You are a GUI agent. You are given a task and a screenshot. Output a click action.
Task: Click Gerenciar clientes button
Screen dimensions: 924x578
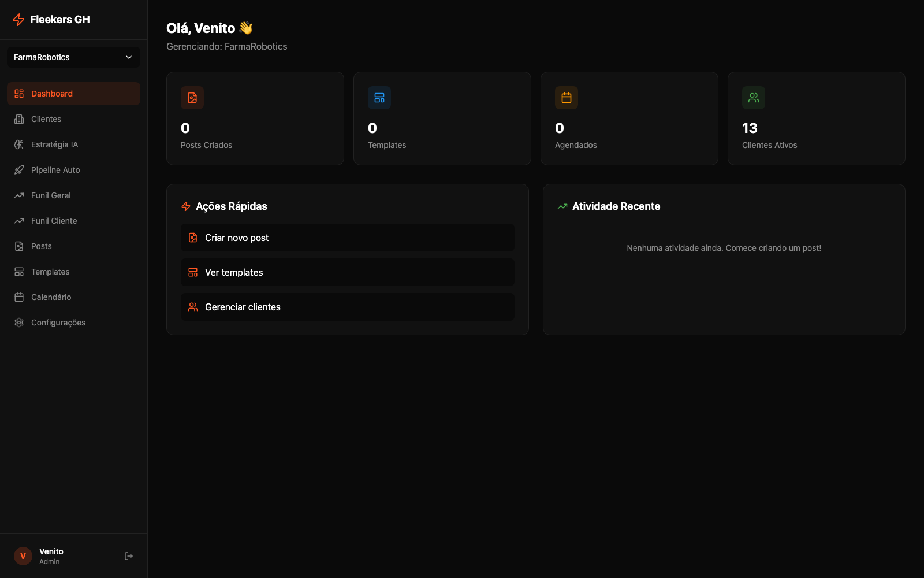(x=348, y=307)
